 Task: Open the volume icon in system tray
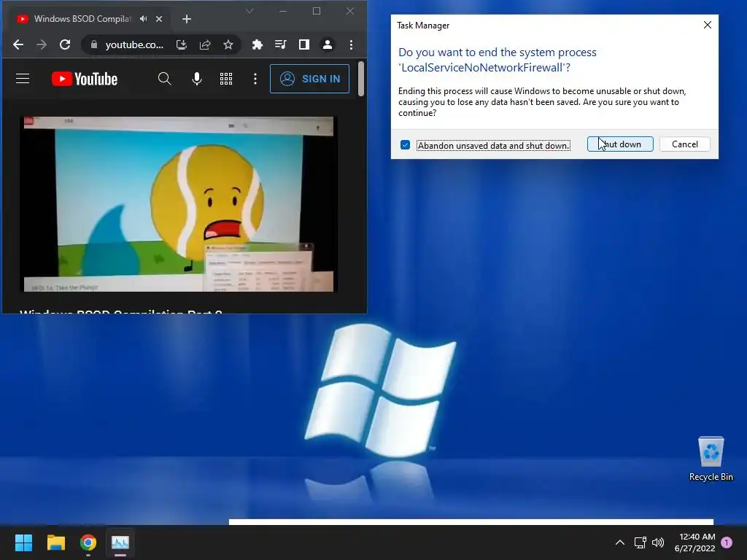point(658,542)
